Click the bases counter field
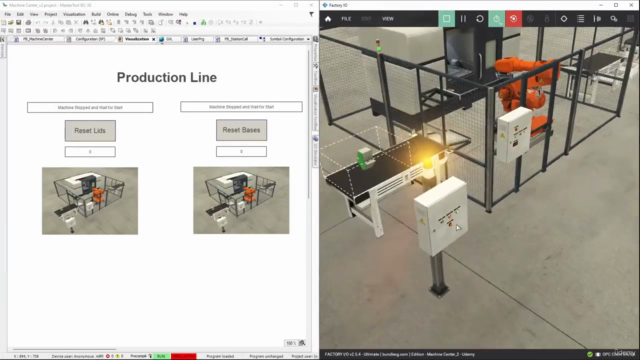The width and height of the screenshot is (640, 360). click(241, 151)
